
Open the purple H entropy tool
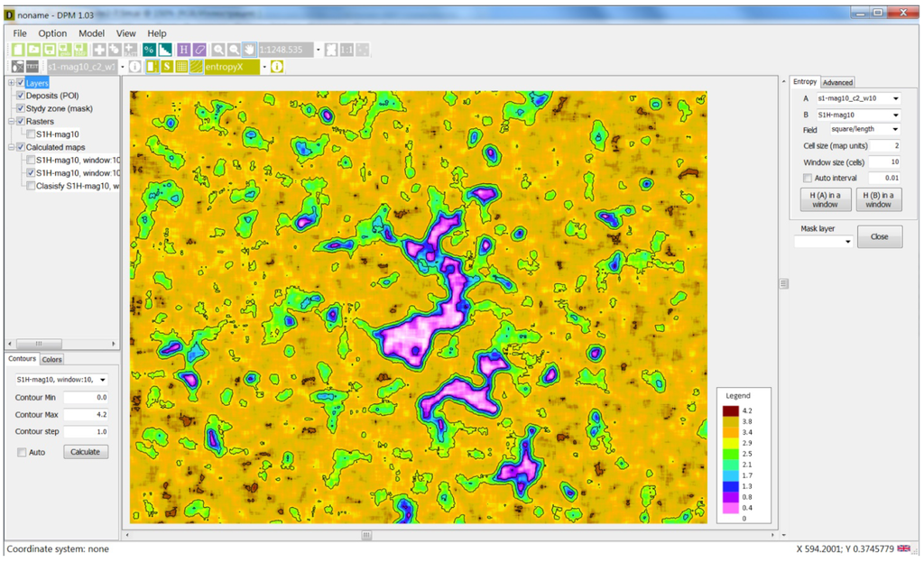183,49
